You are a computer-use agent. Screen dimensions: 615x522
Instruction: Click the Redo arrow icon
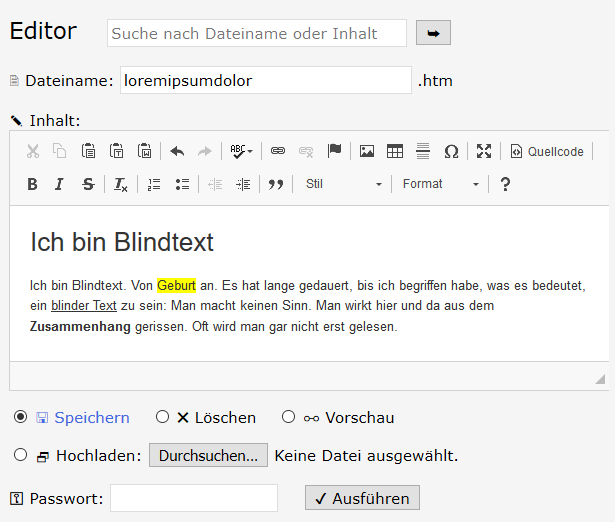[x=205, y=151]
